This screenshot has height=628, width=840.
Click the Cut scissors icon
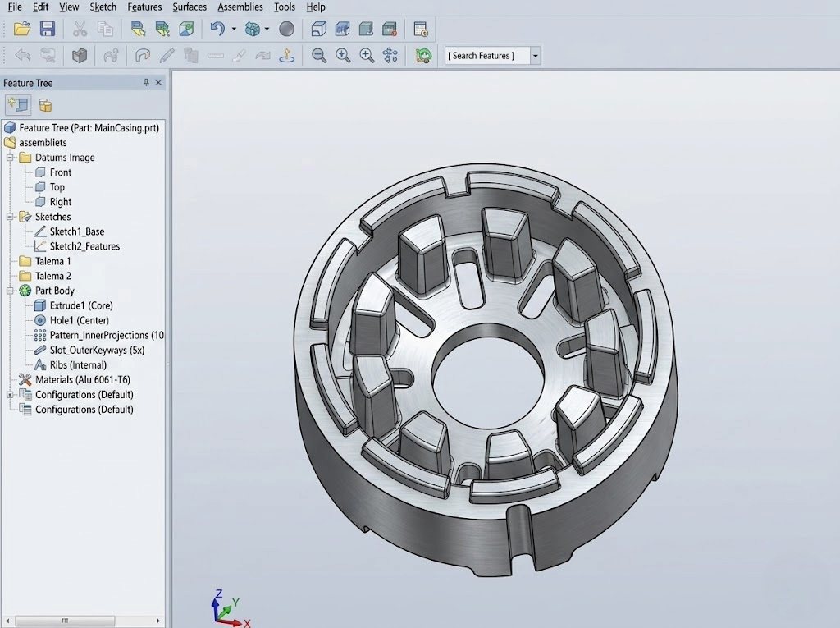80,30
